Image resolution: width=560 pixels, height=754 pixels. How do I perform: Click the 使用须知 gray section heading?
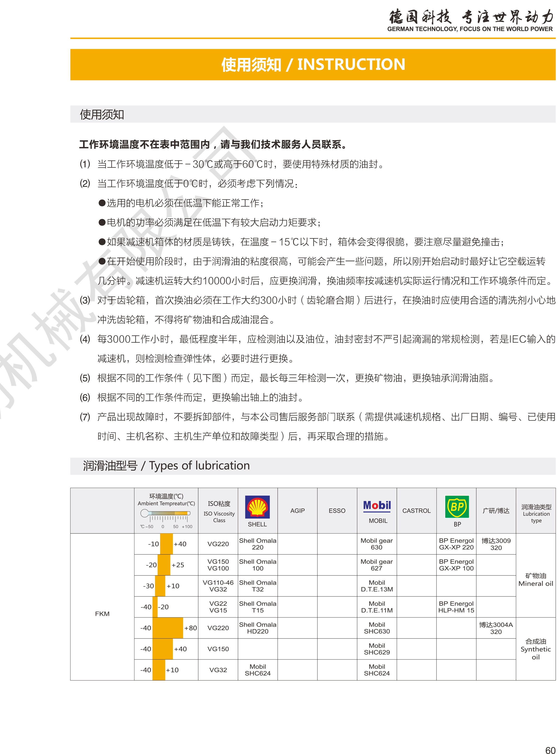102,114
